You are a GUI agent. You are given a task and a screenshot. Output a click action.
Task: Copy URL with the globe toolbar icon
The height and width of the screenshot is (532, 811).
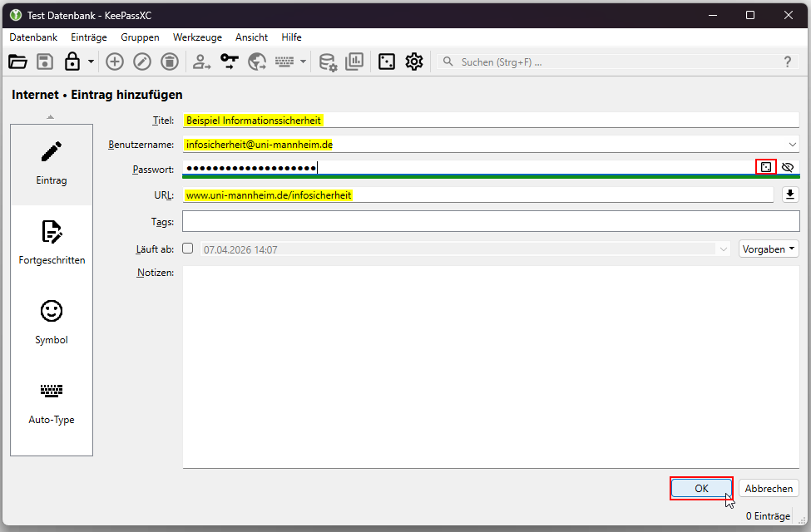click(257, 62)
